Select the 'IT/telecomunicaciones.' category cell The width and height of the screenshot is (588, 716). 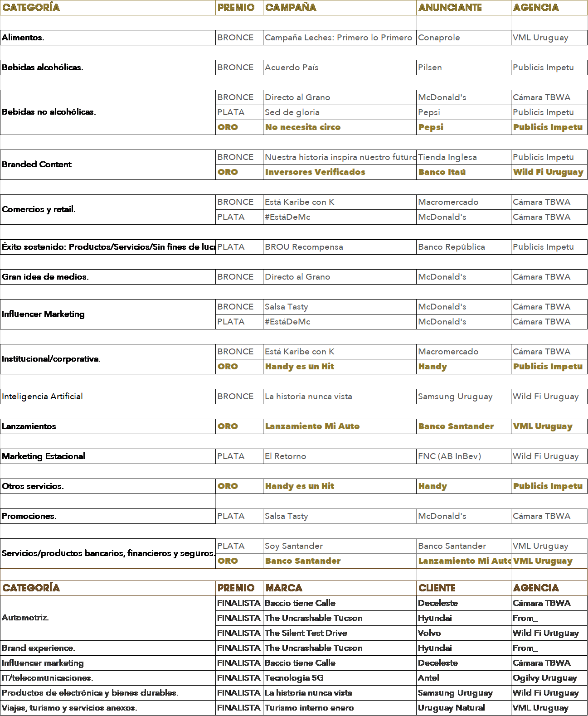[x=108, y=678]
